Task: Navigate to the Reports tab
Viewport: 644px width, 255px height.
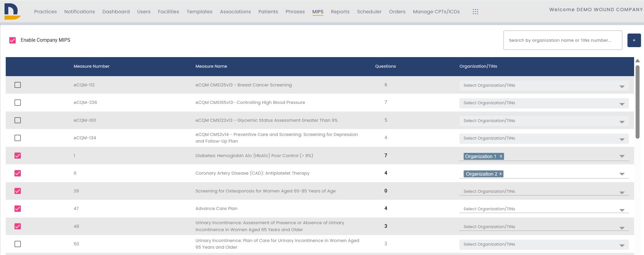Action: 340,11
